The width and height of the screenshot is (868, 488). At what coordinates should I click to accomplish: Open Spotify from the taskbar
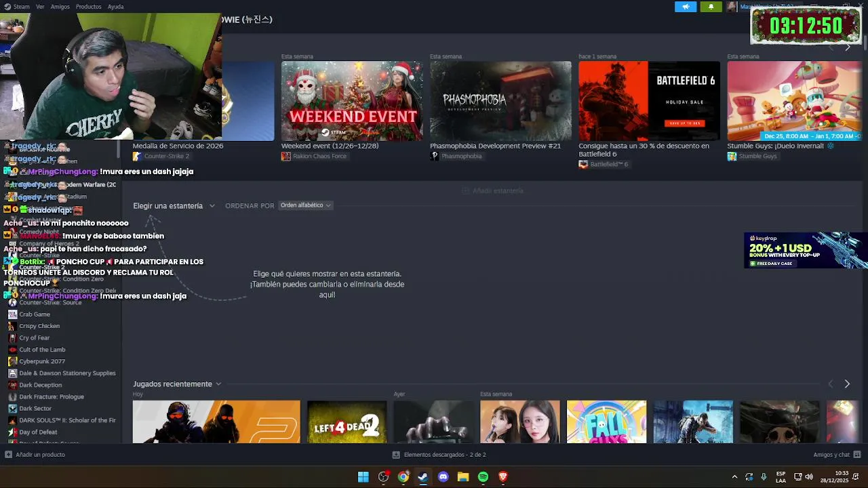[483, 477]
